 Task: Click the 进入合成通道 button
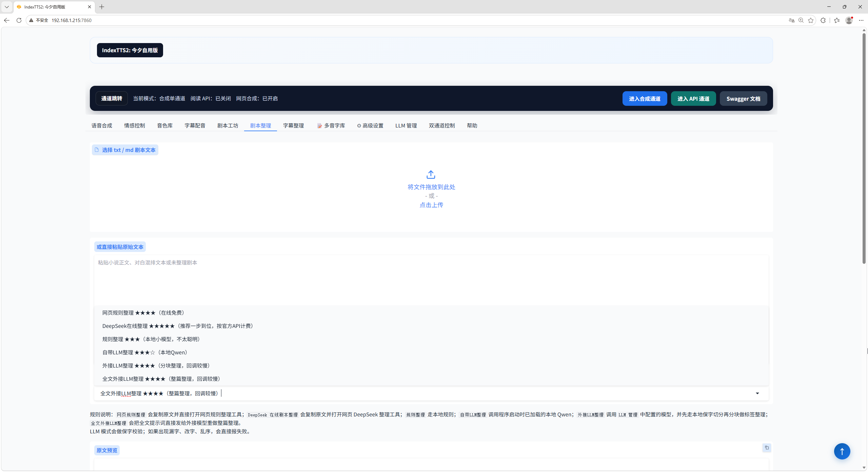coord(645,99)
